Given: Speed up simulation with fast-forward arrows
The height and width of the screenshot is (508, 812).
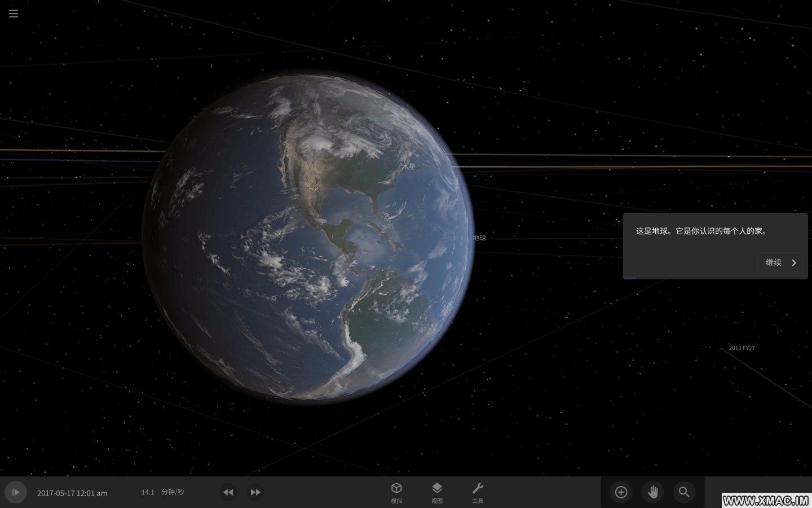Looking at the screenshot, I should [255, 492].
